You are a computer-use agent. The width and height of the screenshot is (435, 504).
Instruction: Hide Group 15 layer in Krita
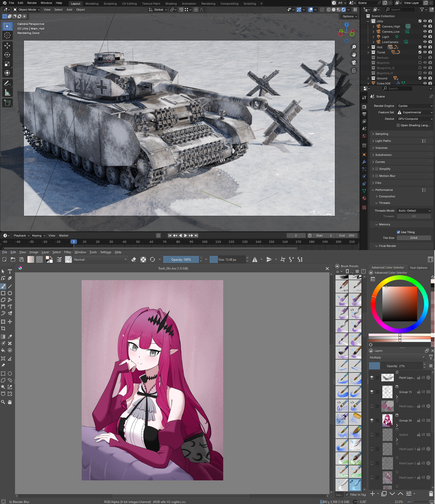pyautogui.click(x=372, y=392)
